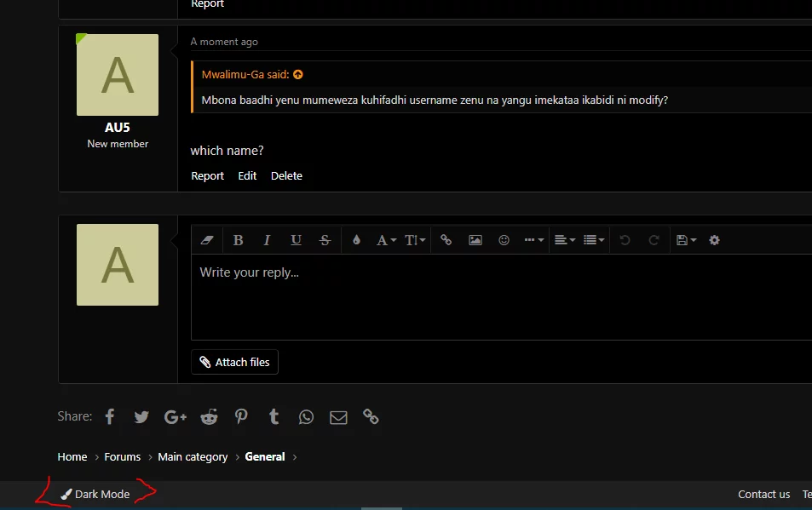Share thread on Reddit
The image size is (812, 510).
click(x=209, y=416)
